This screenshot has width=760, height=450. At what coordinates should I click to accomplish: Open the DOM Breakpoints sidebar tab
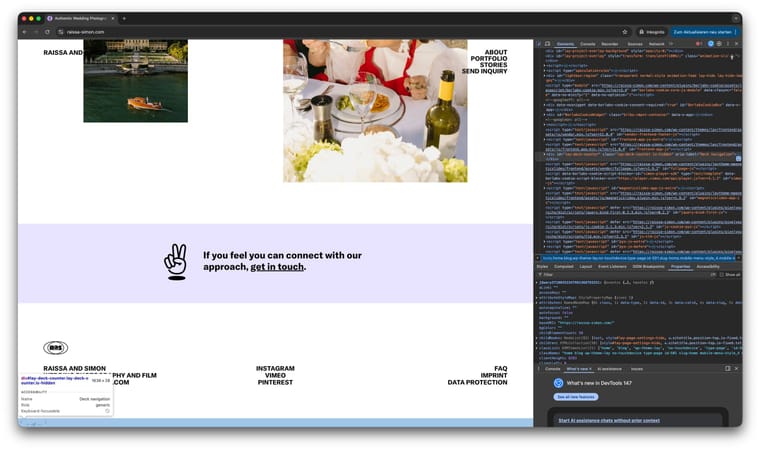(649, 267)
